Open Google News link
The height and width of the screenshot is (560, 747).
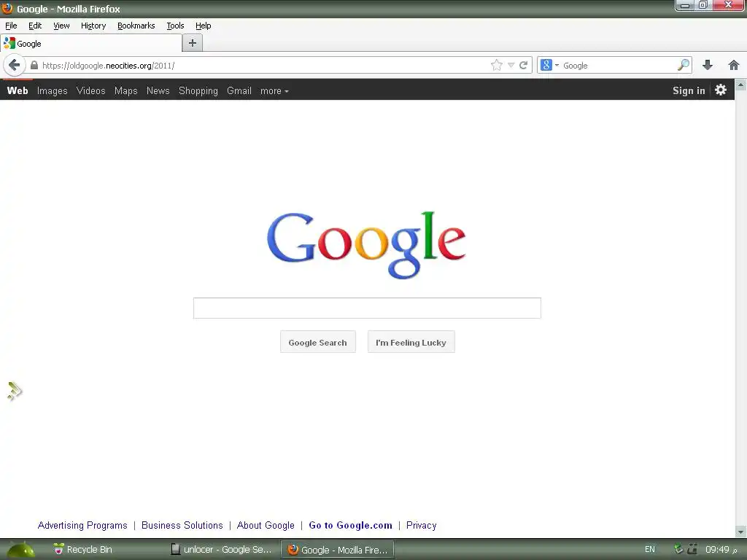(158, 90)
